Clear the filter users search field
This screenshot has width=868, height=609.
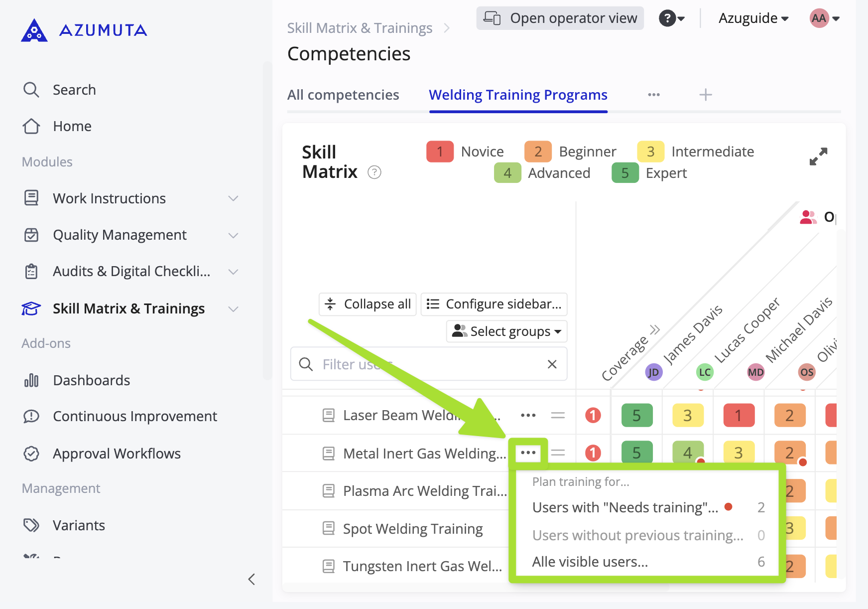552,364
